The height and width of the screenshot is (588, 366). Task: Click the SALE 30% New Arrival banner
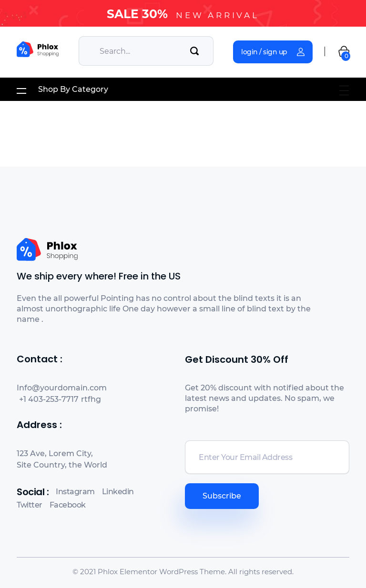[183, 14]
